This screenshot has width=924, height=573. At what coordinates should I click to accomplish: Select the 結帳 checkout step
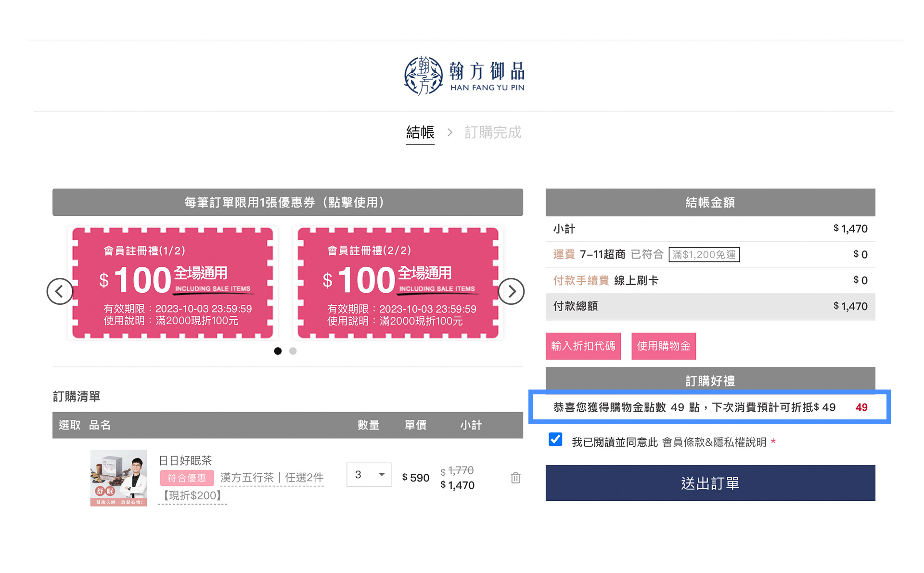point(420,132)
